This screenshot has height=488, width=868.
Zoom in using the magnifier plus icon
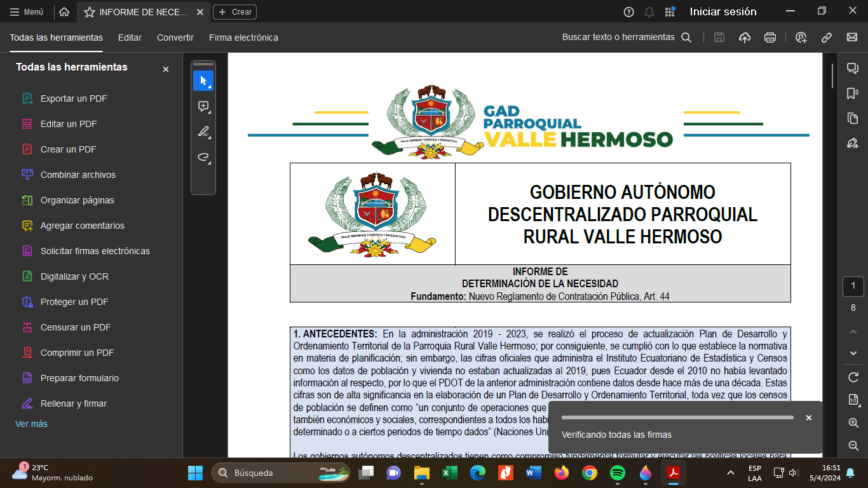(x=853, y=423)
